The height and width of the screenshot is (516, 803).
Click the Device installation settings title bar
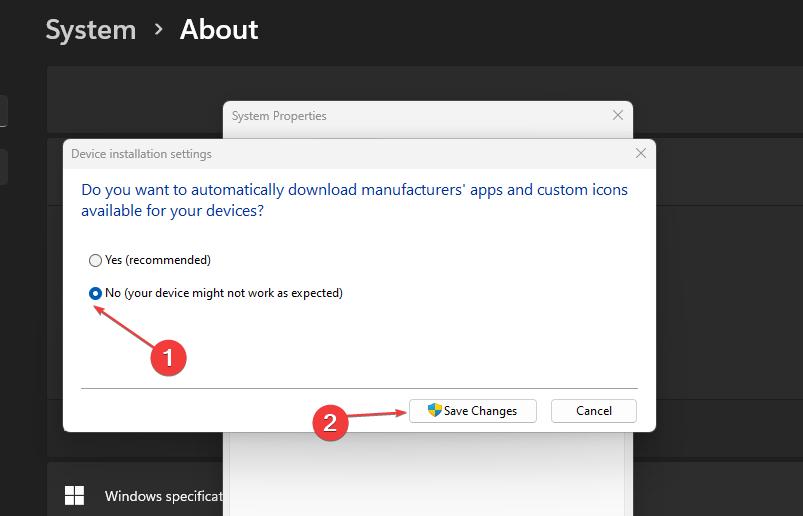(x=300, y=154)
